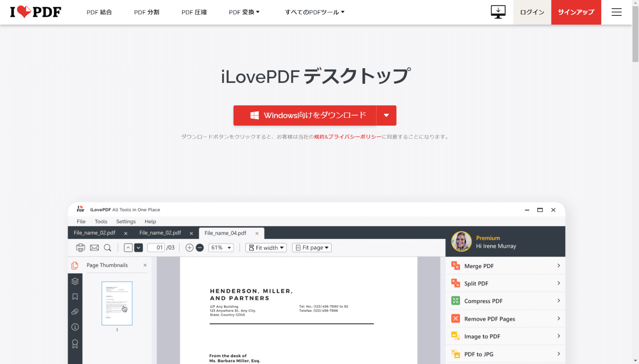
Task: Expand the Split PDF row chevron
Action: point(559,283)
